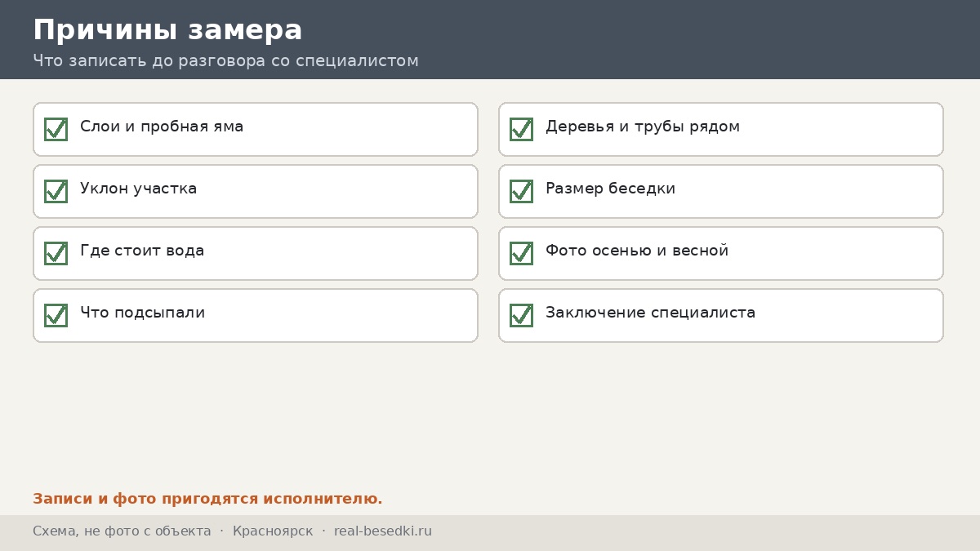The width and height of the screenshot is (980, 551).
Task: Click 'Красноярск' in the footer
Action: [273, 531]
